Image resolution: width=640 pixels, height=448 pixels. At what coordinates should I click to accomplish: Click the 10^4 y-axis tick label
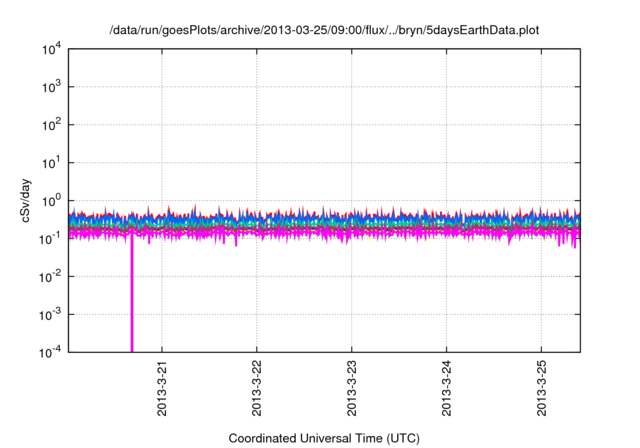pos(51,49)
